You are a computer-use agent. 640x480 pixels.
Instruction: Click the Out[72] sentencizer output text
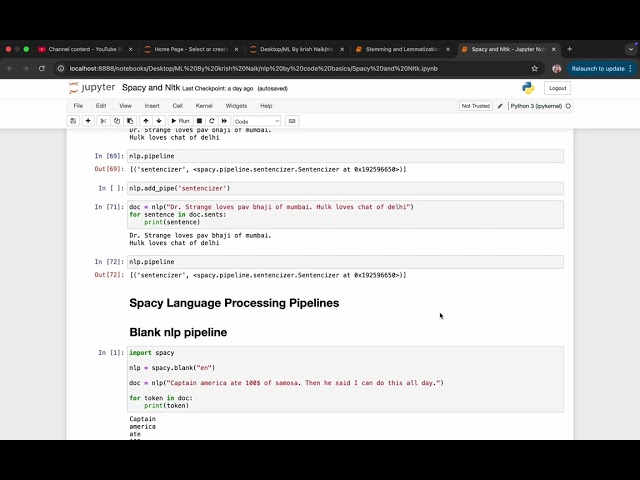click(268, 275)
